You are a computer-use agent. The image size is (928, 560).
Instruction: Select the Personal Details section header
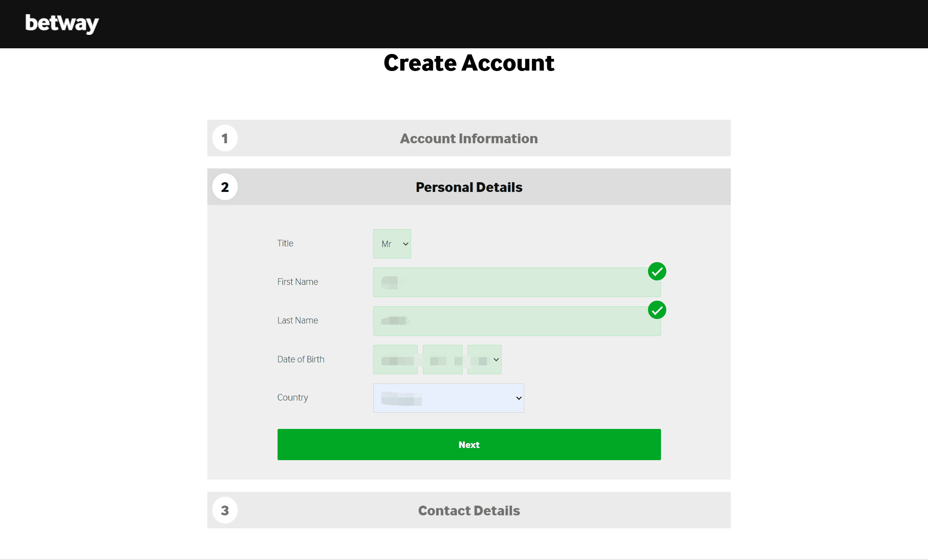tap(469, 187)
